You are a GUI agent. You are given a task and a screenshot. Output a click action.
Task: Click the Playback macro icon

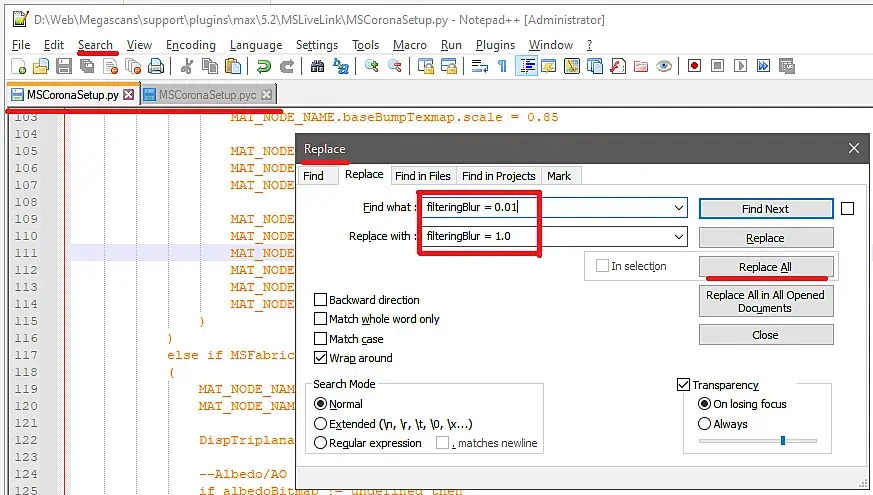click(x=740, y=66)
